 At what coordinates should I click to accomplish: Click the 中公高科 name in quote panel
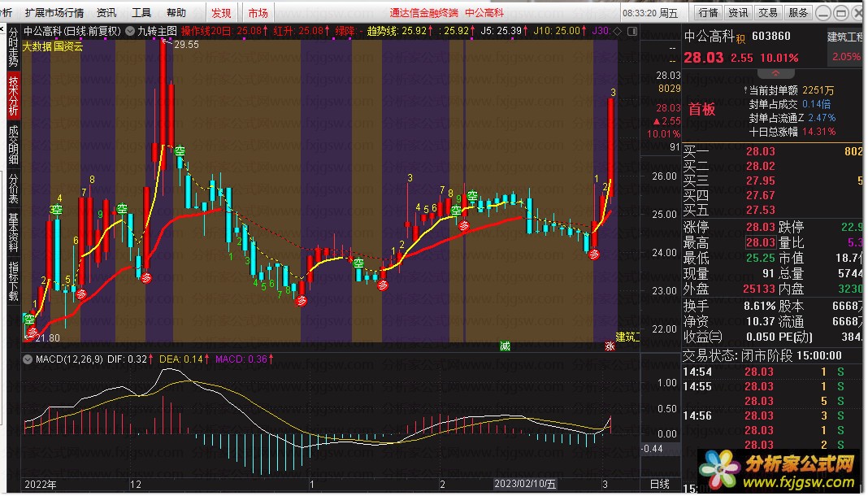click(710, 37)
